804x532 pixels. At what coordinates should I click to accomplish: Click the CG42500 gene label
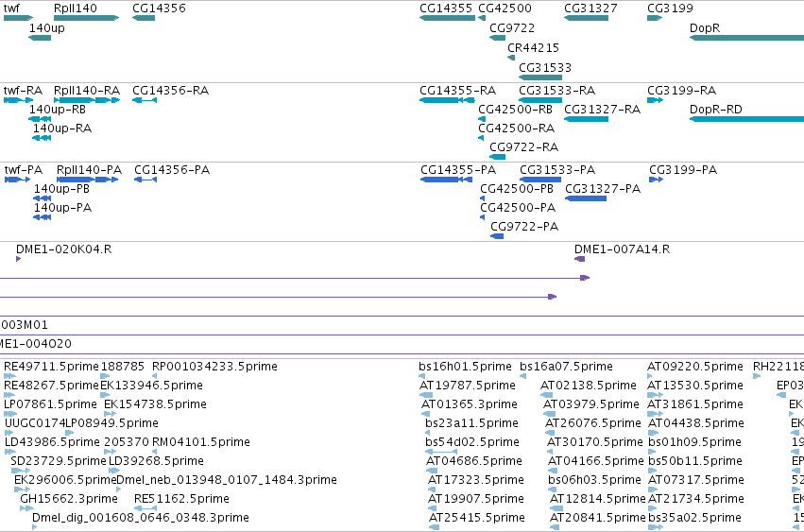point(505,9)
